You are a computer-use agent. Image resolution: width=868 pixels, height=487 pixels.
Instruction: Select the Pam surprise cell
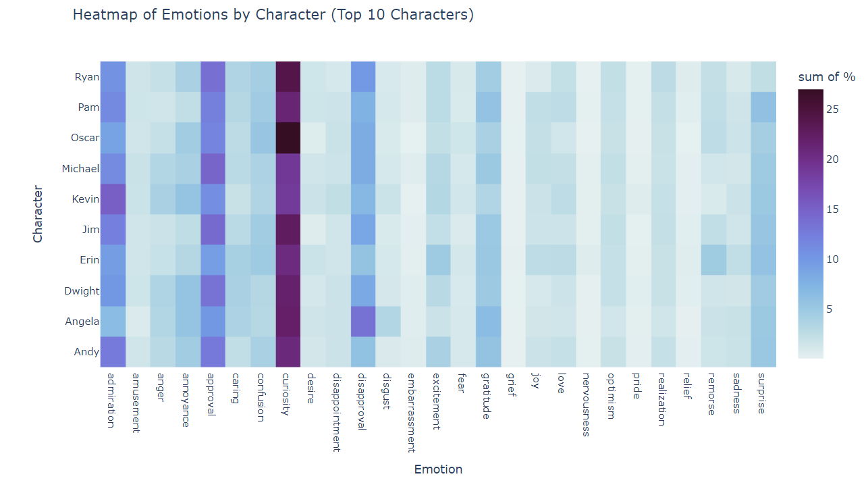click(x=763, y=107)
